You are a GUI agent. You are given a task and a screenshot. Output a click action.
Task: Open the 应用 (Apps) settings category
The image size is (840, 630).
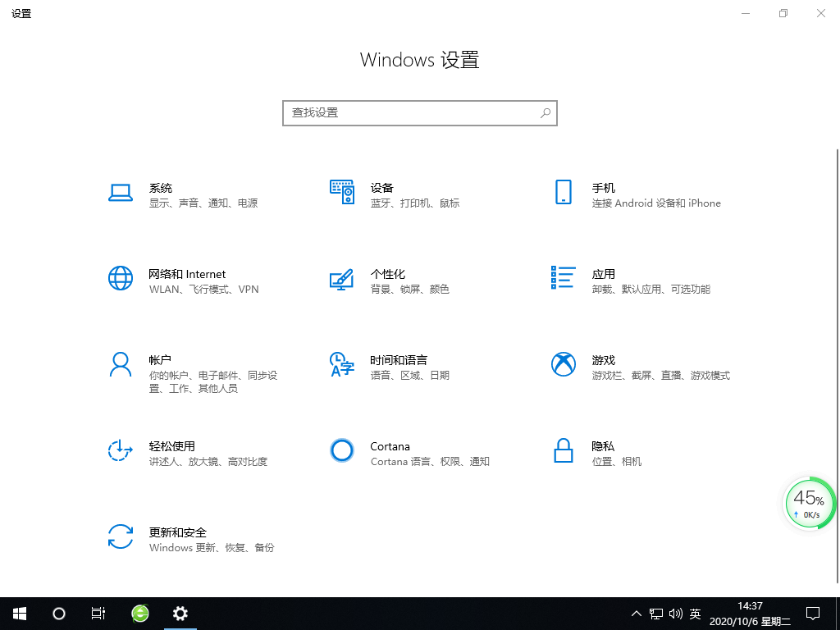[x=604, y=281]
